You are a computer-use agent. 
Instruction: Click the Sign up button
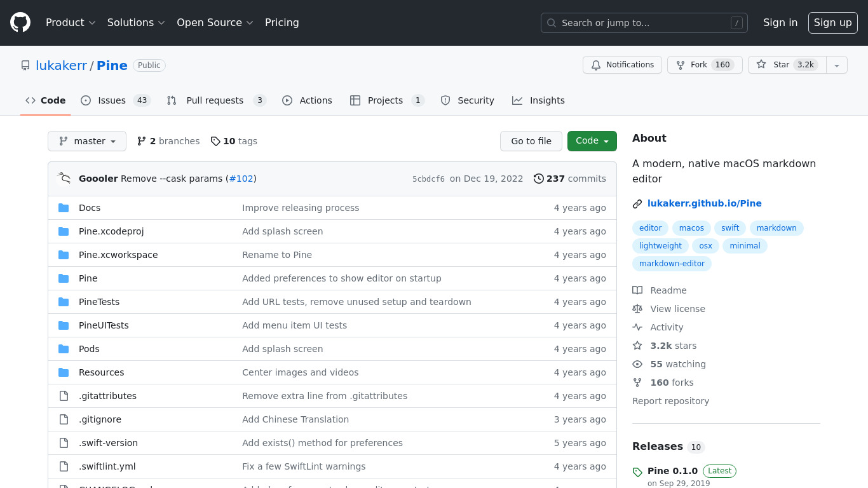833,23
